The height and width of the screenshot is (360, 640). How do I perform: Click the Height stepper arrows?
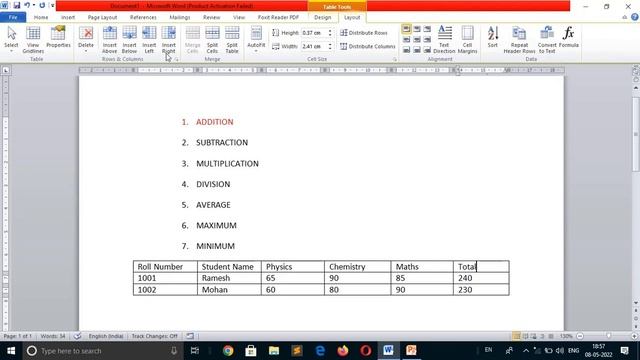pos(330,33)
